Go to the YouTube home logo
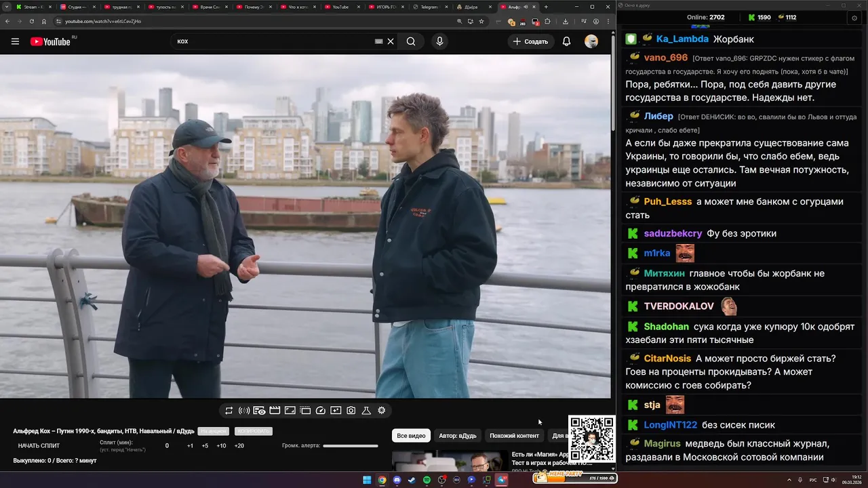 [x=50, y=41]
